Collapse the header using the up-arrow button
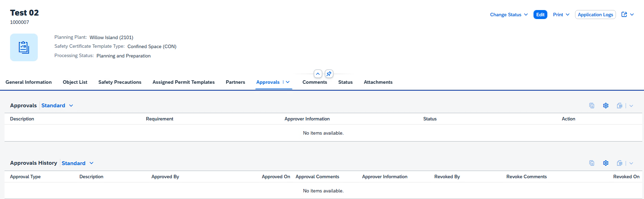644x199 pixels. (318, 74)
